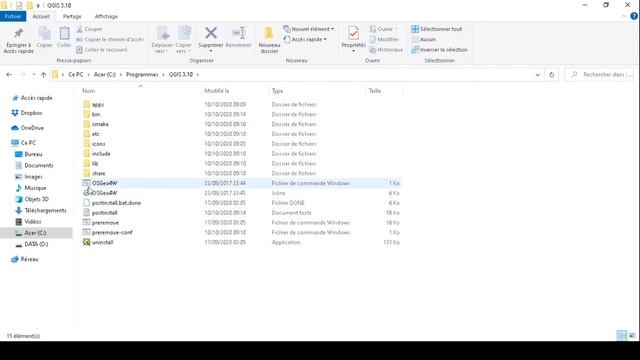The image size is (640, 360).
Task: Open Copier vers ribbon dropdown
Action: (x=184, y=40)
